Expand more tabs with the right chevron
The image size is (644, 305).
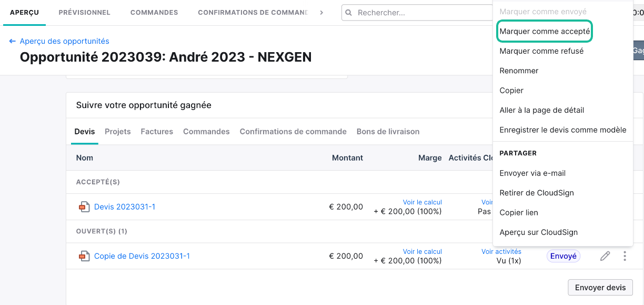(321, 13)
